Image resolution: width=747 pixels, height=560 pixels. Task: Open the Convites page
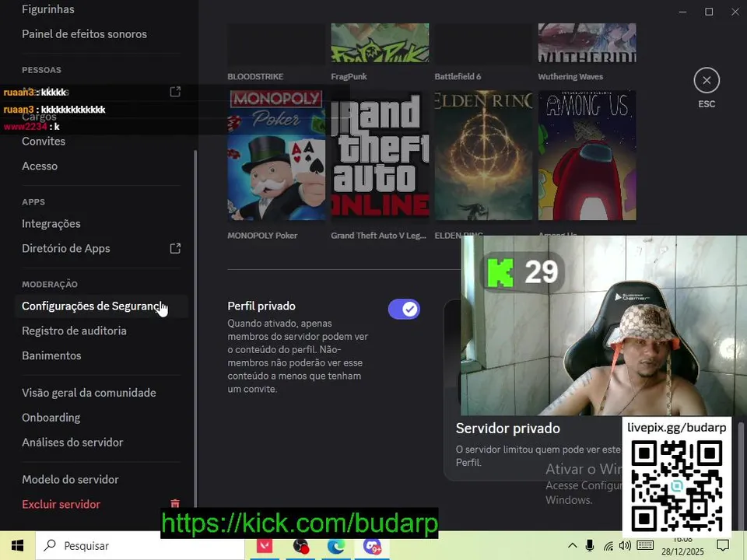pyautogui.click(x=44, y=142)
